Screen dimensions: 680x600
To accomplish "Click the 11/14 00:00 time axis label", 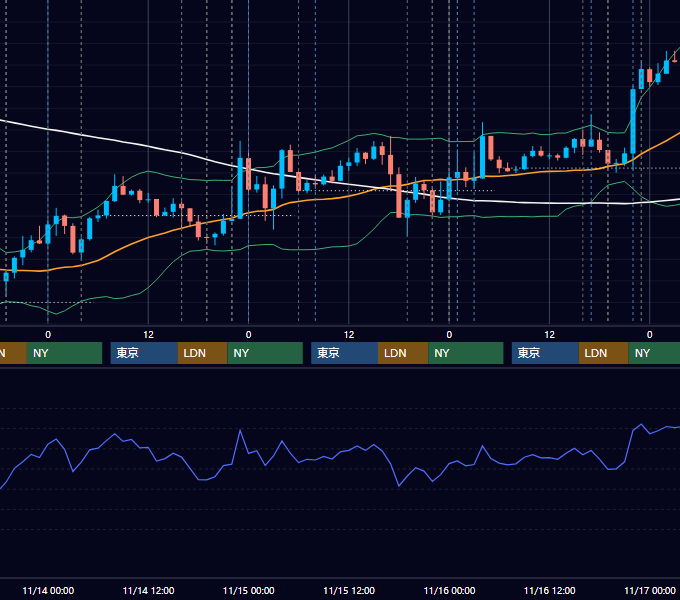I will click(x=48, y=590).
